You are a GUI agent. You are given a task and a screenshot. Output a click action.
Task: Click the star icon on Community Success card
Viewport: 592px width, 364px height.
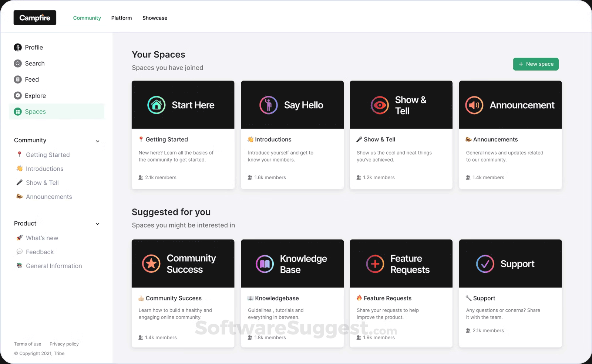point(151,263)
